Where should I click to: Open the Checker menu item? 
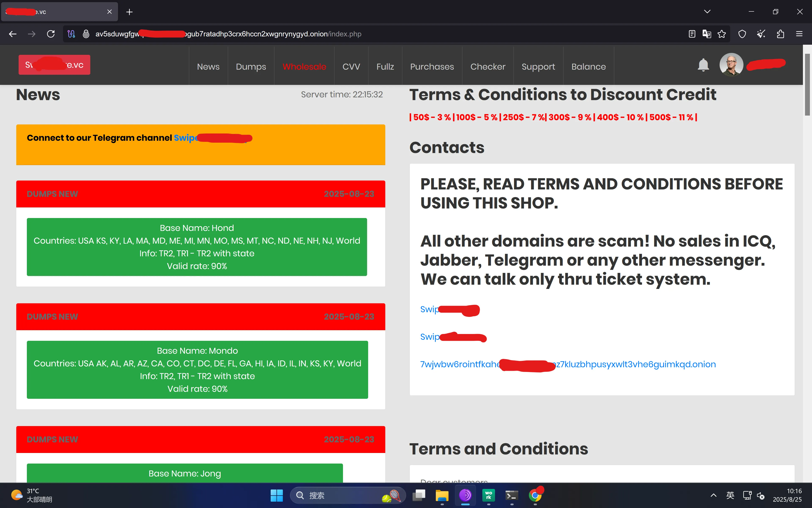[x=488, y=66]
